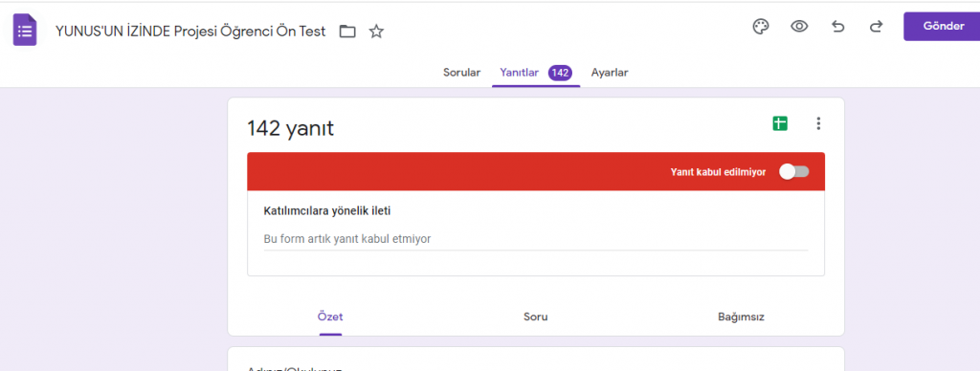Undo the last change
980x371 pixels.
coord(838,27)
